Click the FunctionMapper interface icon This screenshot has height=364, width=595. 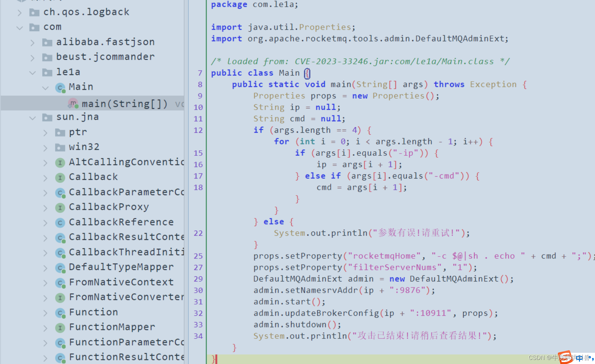pos(60,328)
